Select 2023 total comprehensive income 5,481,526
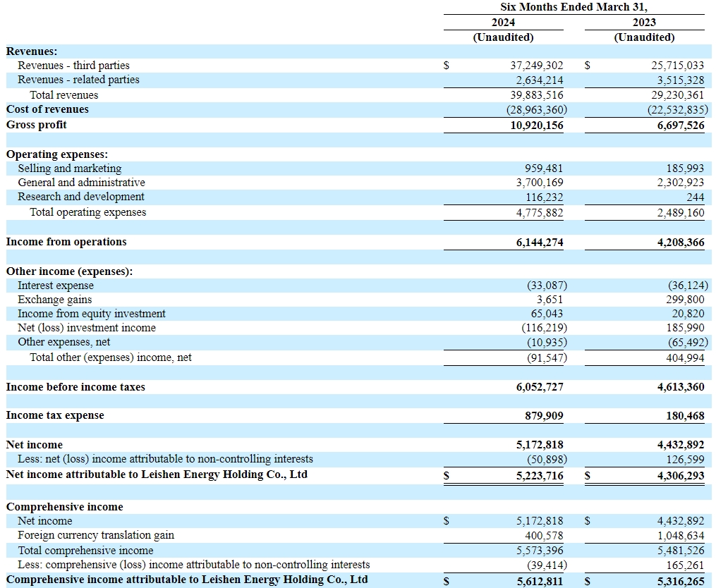The width and height of the screenshot is (716, 588). point(675,550)
